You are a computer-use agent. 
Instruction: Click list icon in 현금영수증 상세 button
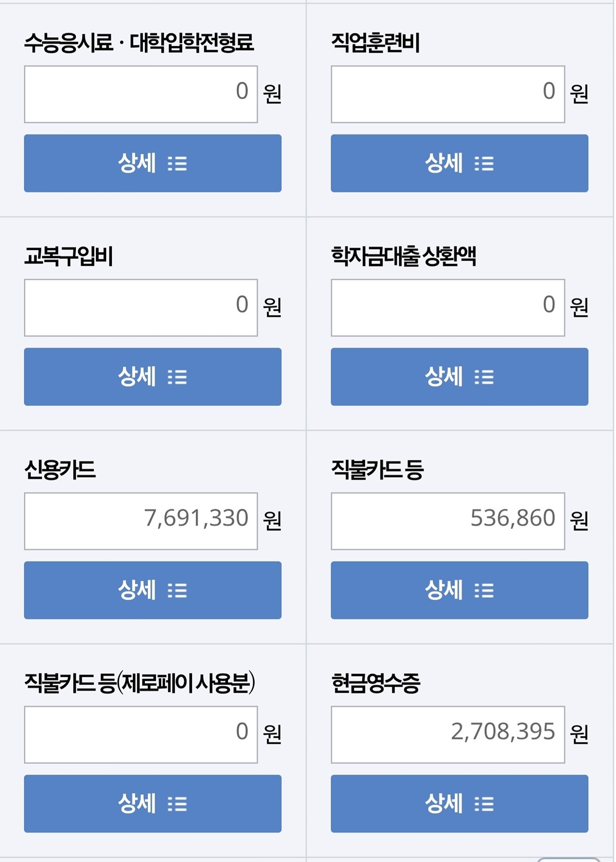[484, 804]
